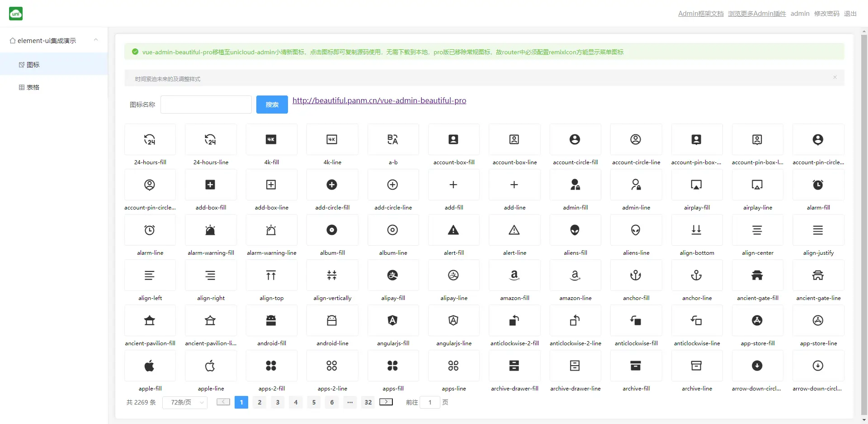Expand the pagination ellipsis for more pages

[x=350, y=402]
